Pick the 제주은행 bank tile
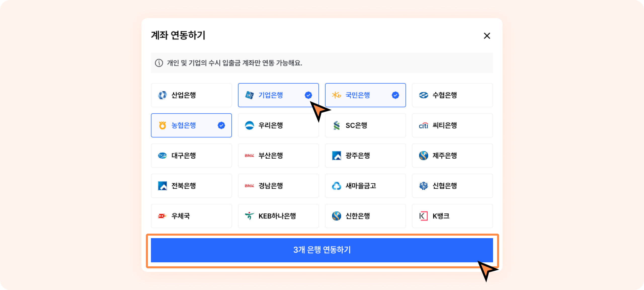The image size is (644, 290). [452, 156]
